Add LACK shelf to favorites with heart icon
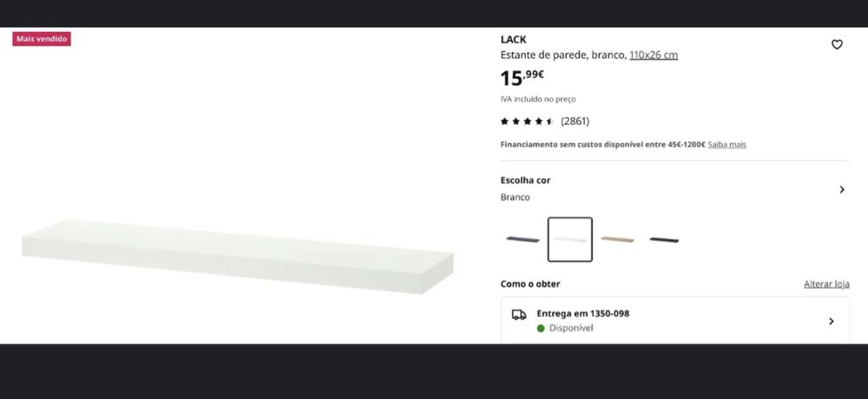This screenshot has width=868, height=399. tap(837, 45)
